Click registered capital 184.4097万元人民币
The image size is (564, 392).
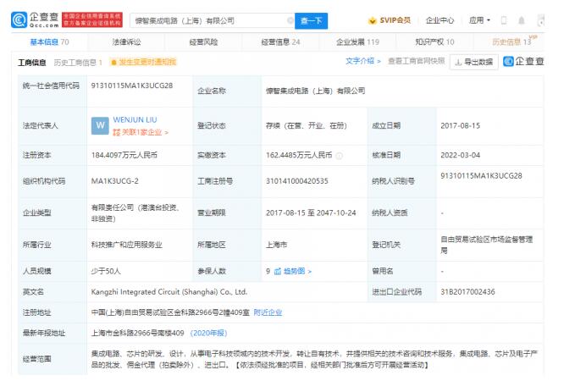[x=124, y=156]
